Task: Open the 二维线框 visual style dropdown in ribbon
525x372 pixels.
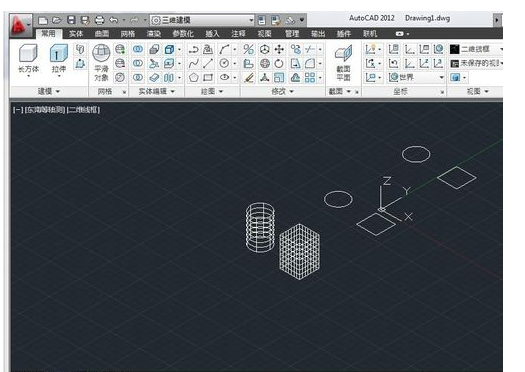Action: point(476,50)
